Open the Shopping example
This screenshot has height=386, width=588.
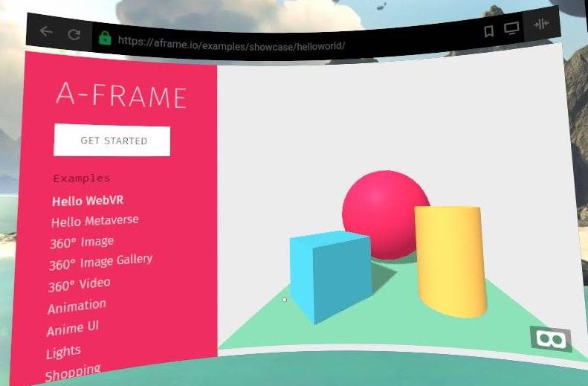point(73,372)
